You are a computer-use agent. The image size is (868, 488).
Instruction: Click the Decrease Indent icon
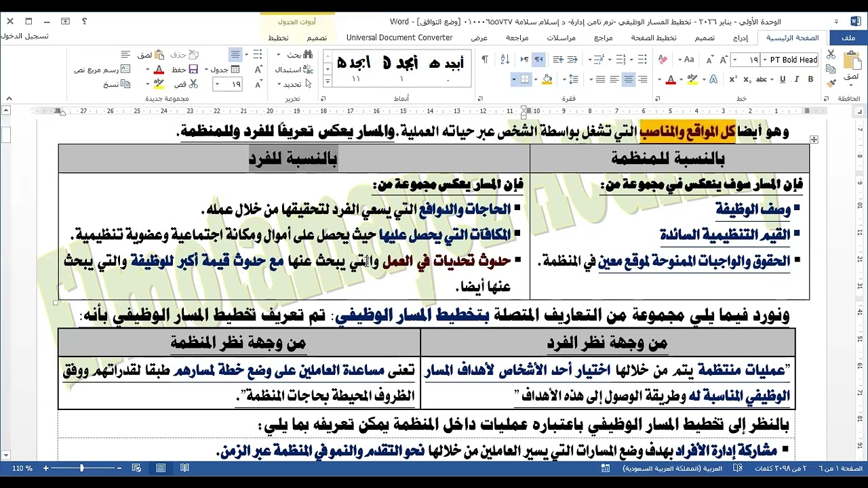point(572,60)
